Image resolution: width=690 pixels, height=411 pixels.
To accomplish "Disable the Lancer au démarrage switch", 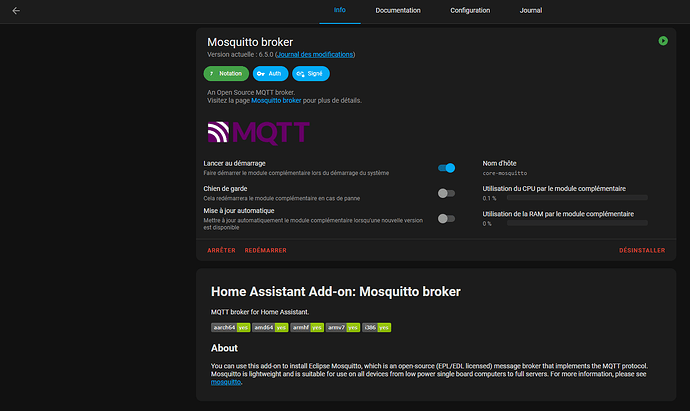I will (x=446, y=168).
